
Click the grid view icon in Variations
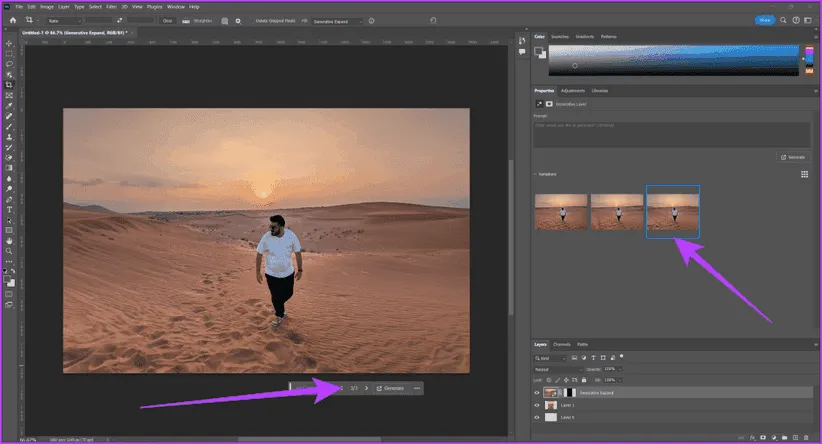pos(805,173)
